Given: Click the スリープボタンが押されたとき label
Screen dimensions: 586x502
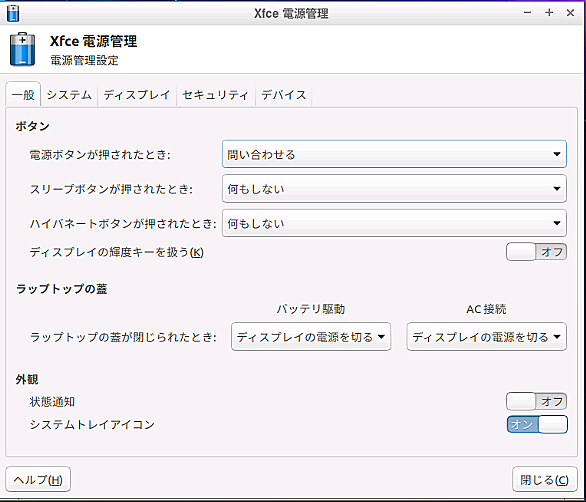Looking at the screenshot, I should click(x=111, y=189).
